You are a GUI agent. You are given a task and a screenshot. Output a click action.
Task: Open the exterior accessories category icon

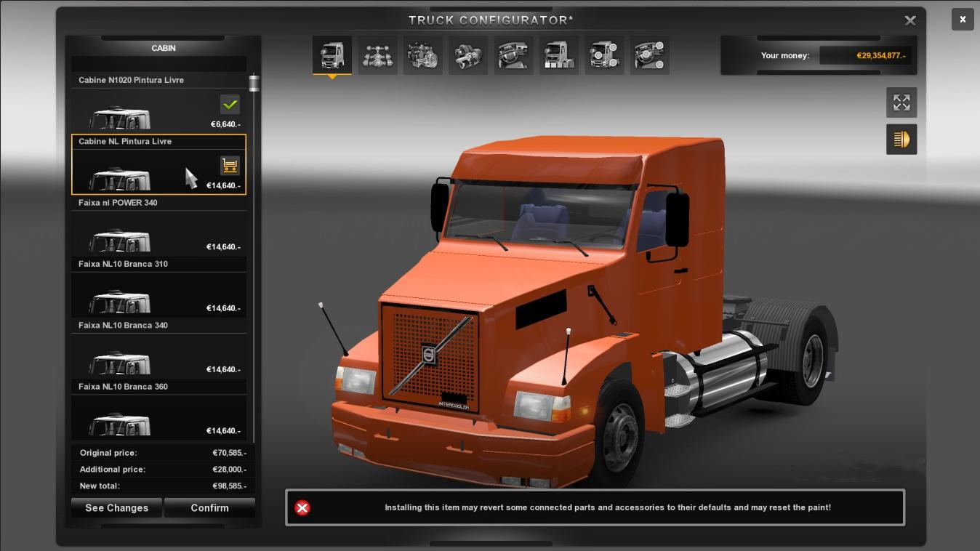pyautogui.click(x=604, y=55)
